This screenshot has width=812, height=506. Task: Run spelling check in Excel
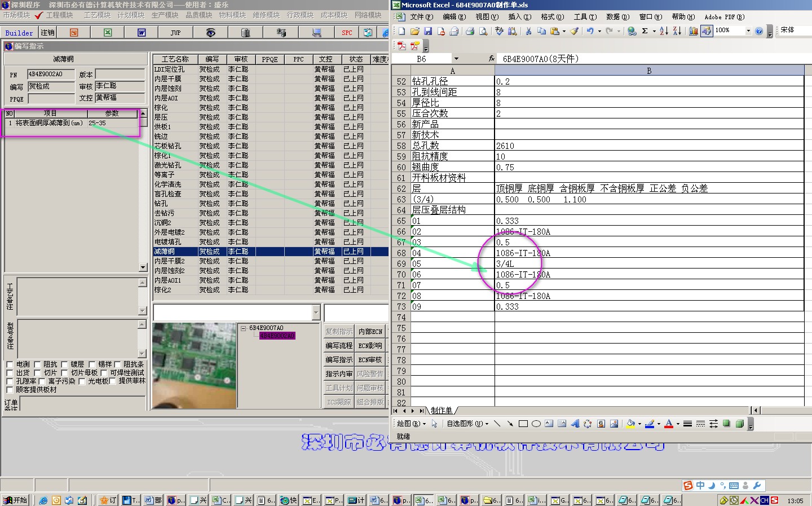point(499,31)
